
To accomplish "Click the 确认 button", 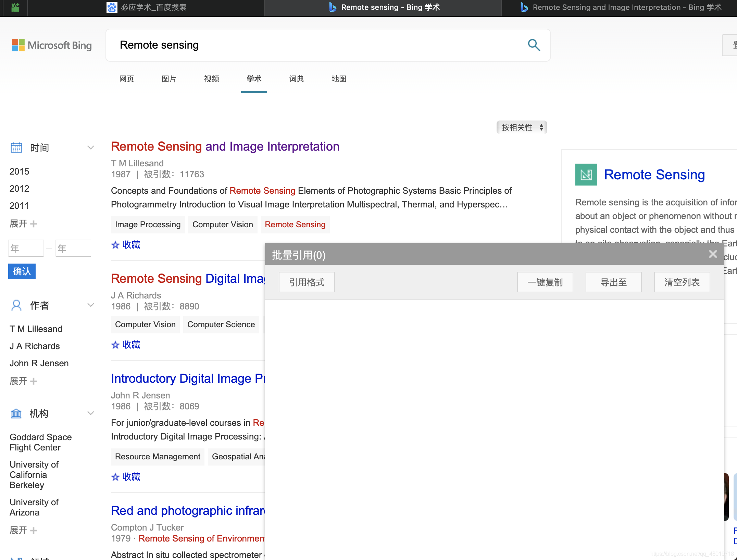I will tap(22, 271).
